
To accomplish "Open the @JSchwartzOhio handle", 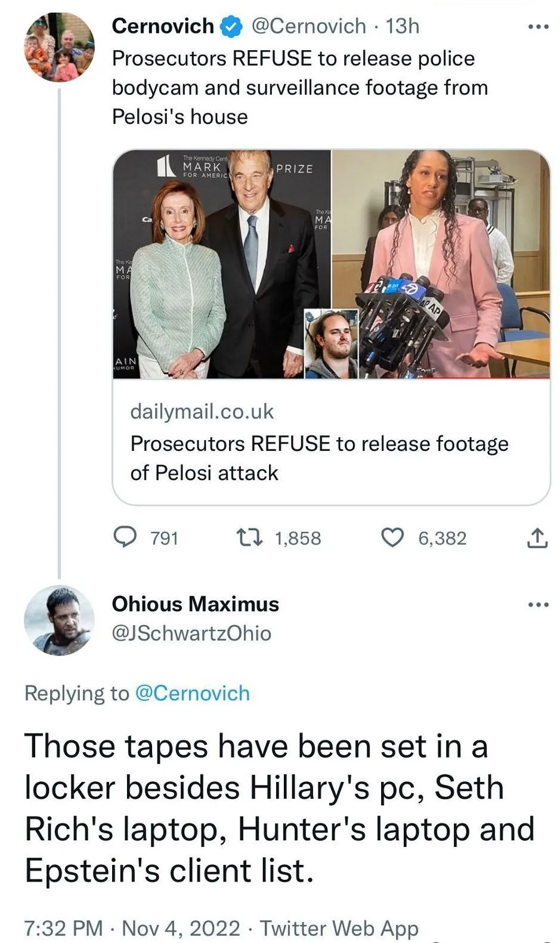I will point(191,633).
